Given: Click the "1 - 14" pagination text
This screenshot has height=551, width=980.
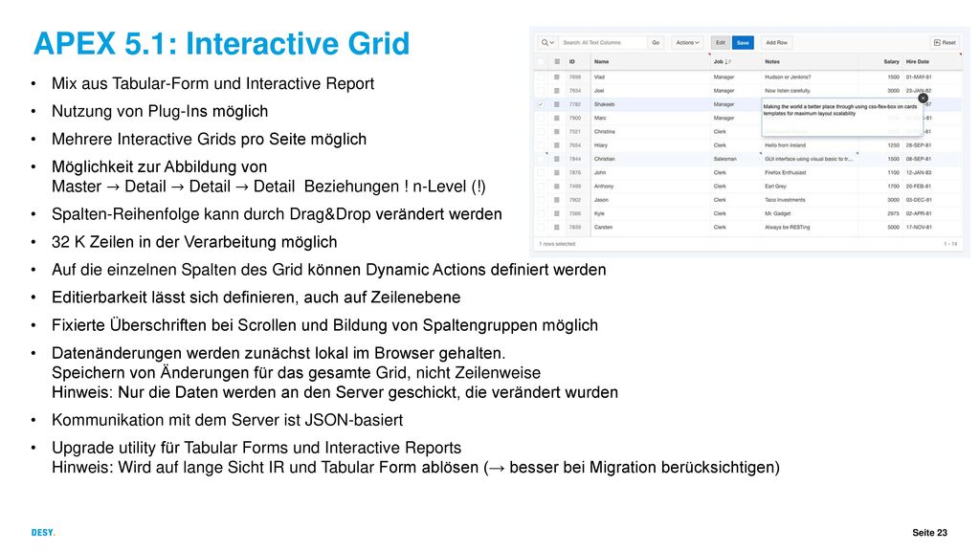Looking at the screenshot, I should pyautogui.click(x=950, y=244).
